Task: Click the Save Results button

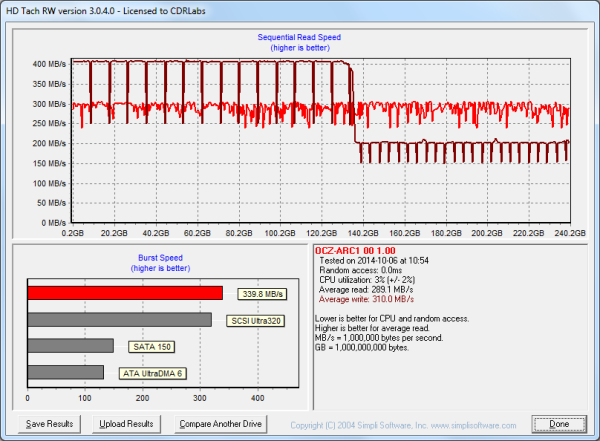Action: click(49, 424)
